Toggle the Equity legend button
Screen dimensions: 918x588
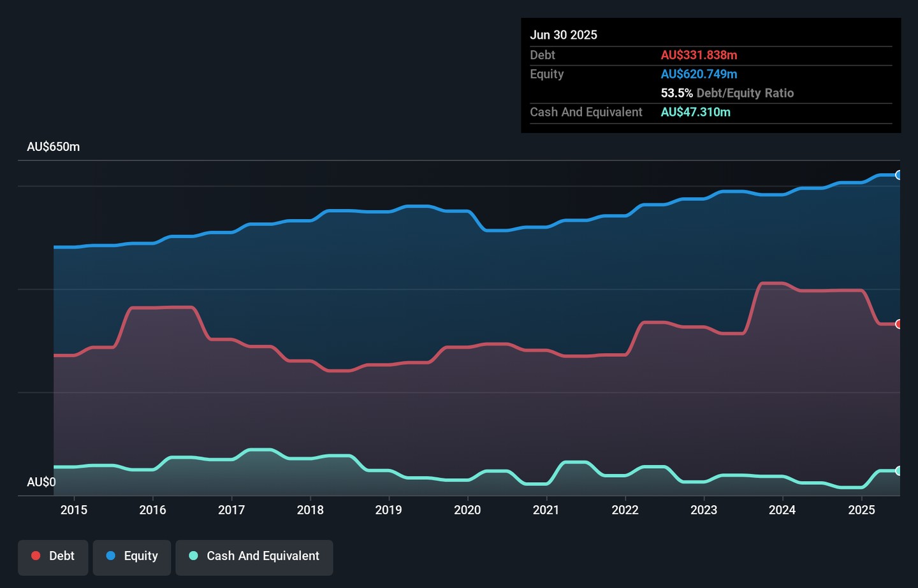[131, 557]
